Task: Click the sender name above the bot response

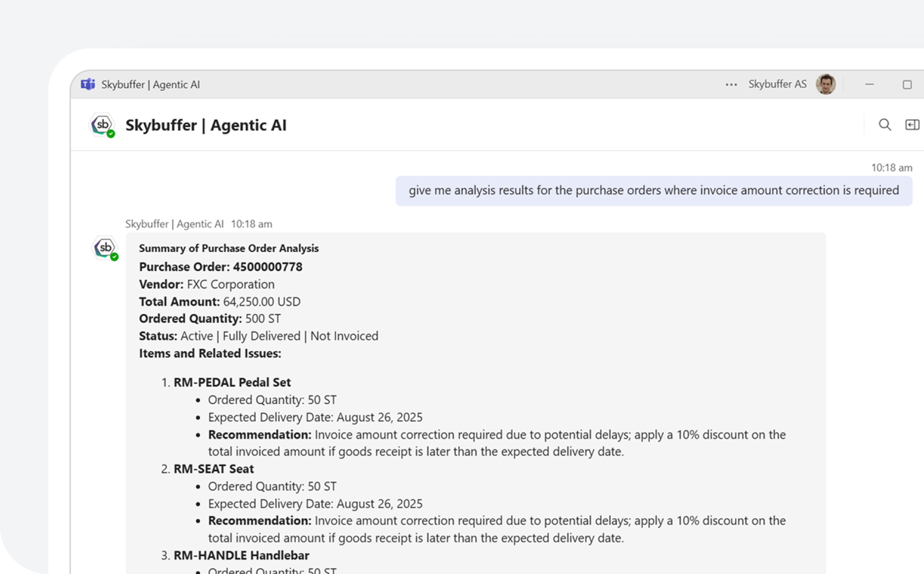Action: (x=174, y=224)
